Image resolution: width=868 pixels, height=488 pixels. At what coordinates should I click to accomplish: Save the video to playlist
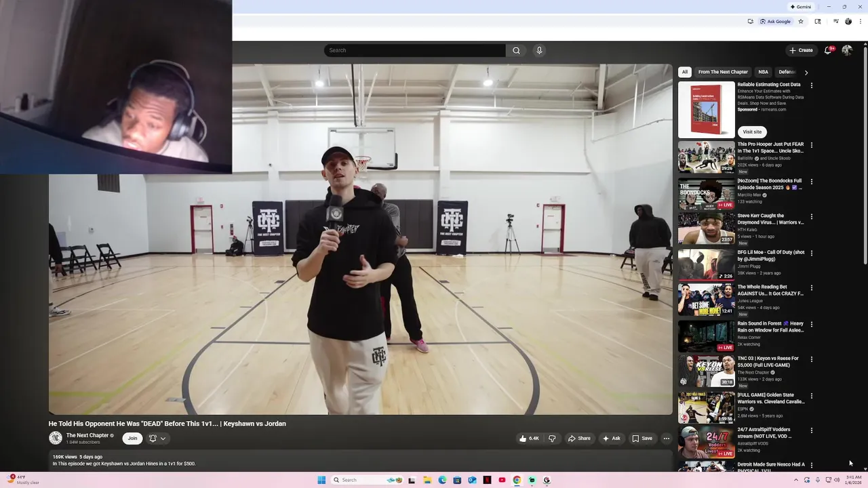pyautogui.click(x=642, y=439)
